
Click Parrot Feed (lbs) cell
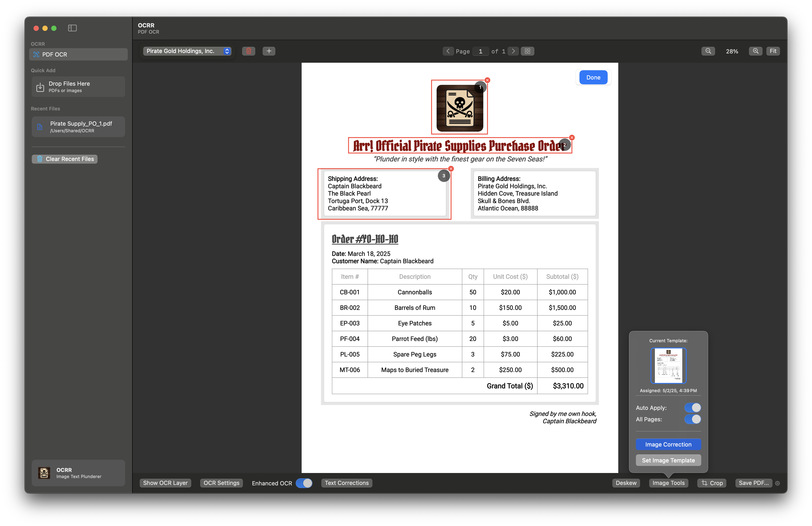(x=415, y=339)
